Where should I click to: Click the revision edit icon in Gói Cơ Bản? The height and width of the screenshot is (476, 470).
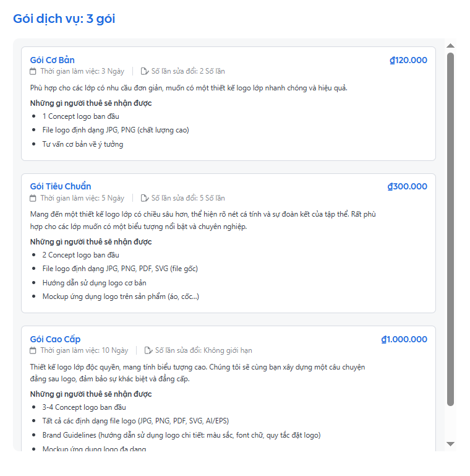145,72
